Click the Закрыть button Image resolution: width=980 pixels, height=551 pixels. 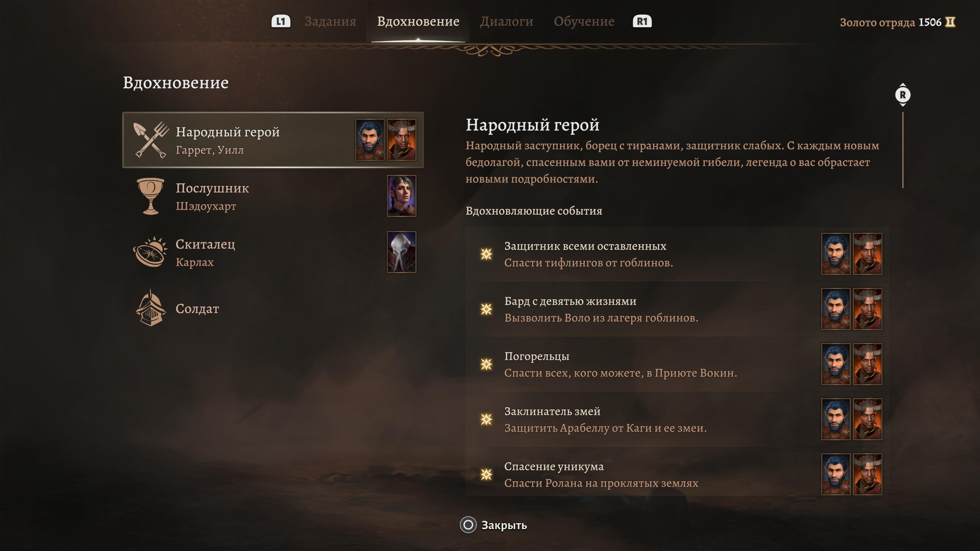pos(493,525)
